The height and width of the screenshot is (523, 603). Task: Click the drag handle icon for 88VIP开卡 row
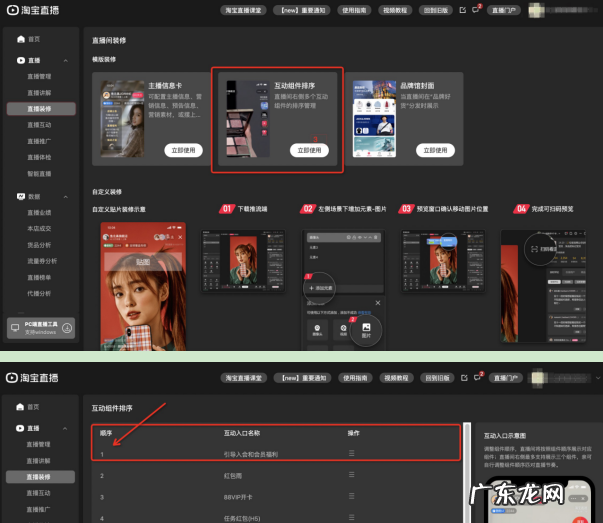coord(352,497)
